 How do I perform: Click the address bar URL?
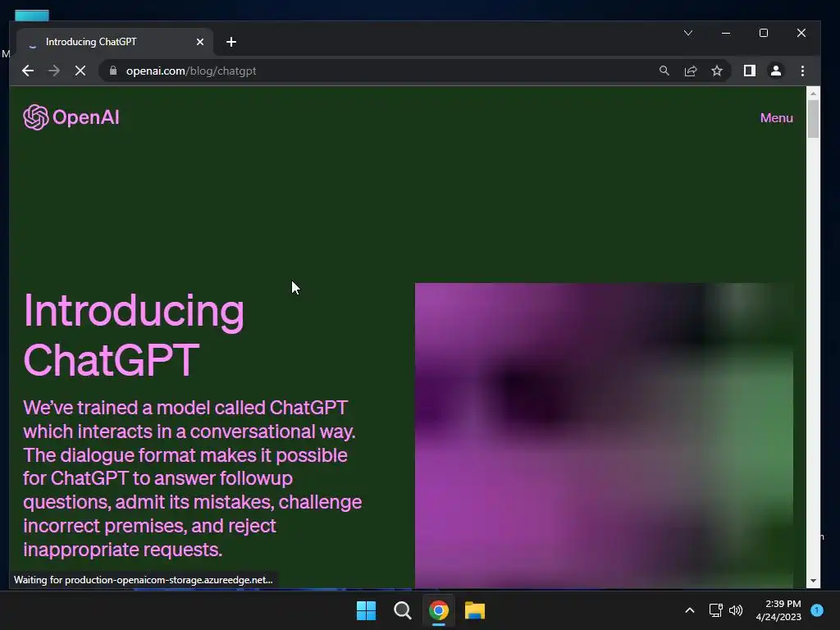[x=191, y=71]
